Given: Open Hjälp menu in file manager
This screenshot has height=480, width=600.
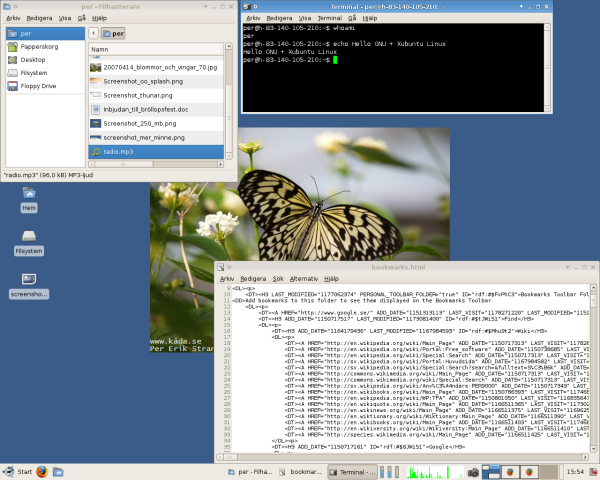Looking at the screenshot, I should pos(99,18).
